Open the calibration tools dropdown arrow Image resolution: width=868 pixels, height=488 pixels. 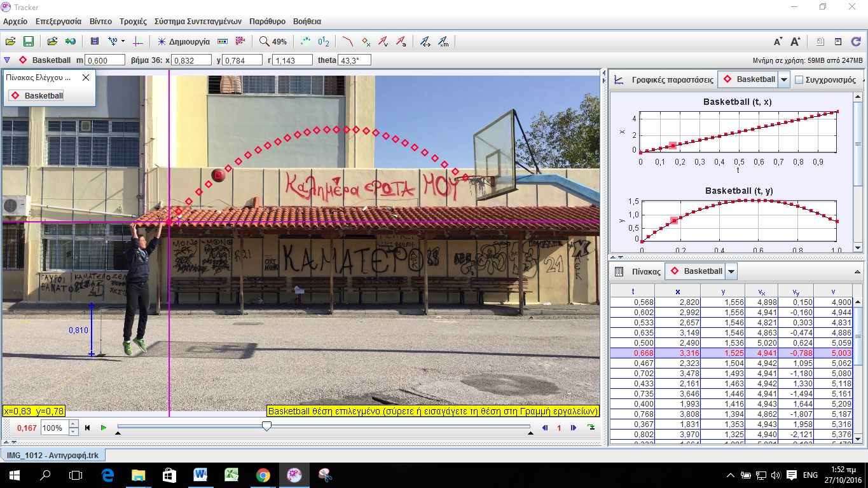123,41
